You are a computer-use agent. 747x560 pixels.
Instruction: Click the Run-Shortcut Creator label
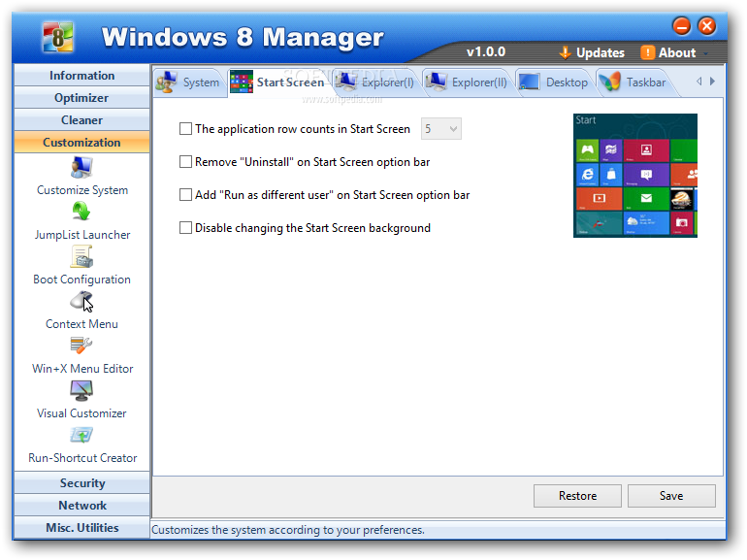click(x=82, y=458)
